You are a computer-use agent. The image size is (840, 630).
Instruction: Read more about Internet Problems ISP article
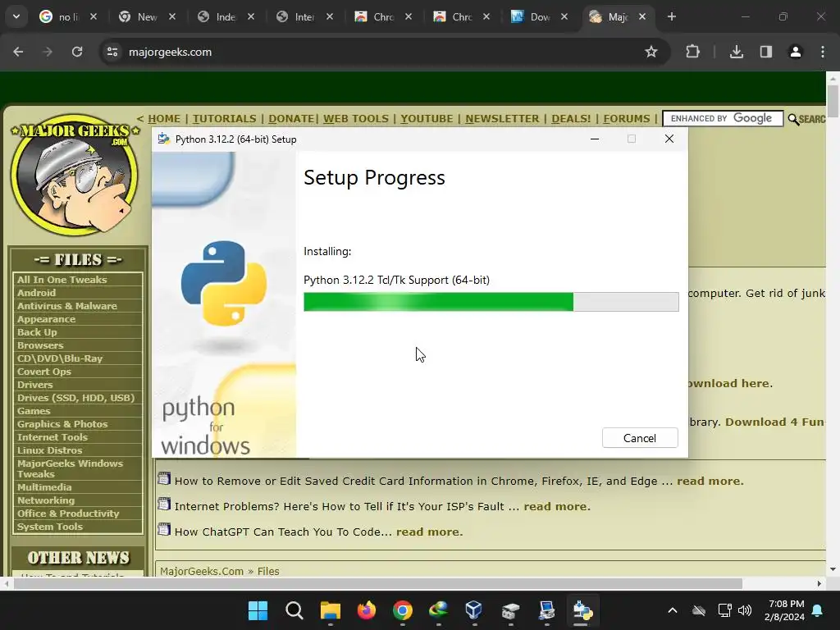point(557,506)
